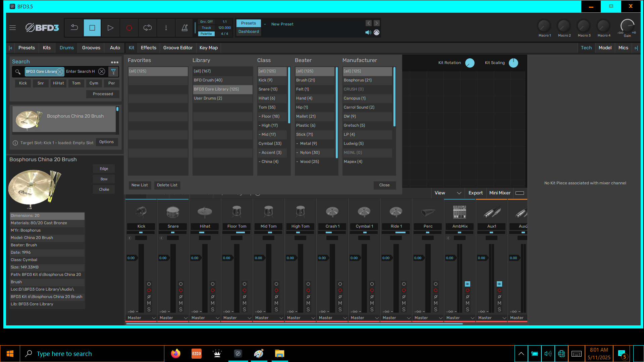Open the Perc channel Master output dropdown
The height and width of the screenshot is (362, 644).
[428, 318]
